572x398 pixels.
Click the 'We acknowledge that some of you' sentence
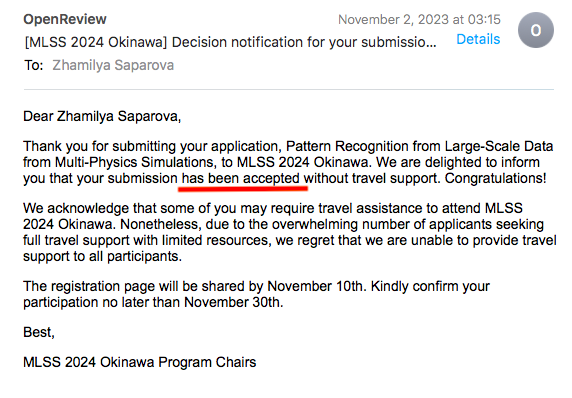pos(126,208)
